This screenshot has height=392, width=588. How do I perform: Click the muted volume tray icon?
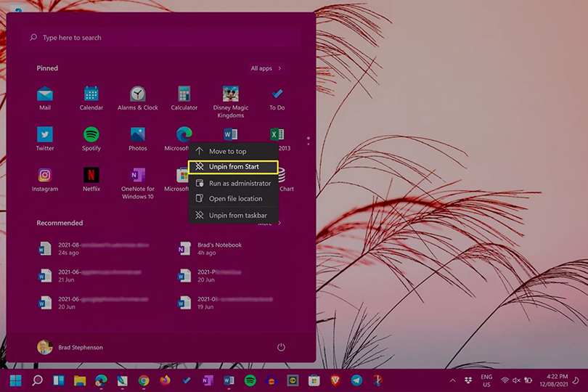[x=516, y=380]
